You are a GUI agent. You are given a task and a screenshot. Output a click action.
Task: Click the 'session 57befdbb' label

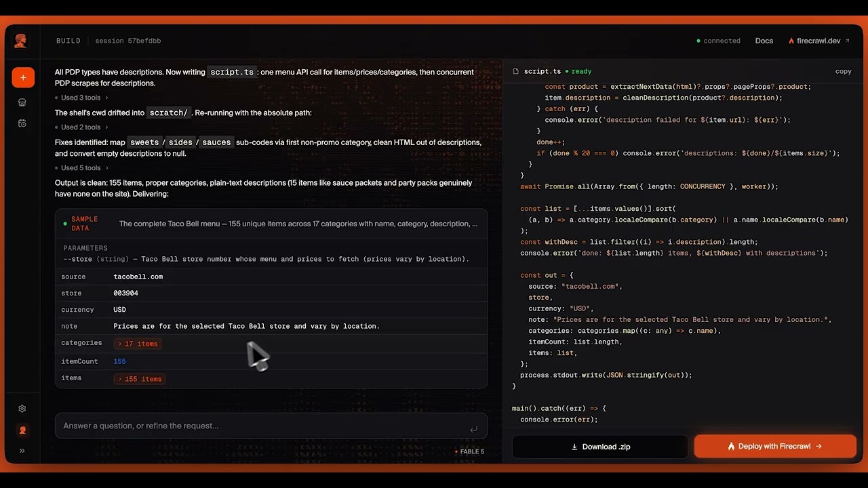coord(128,41)
